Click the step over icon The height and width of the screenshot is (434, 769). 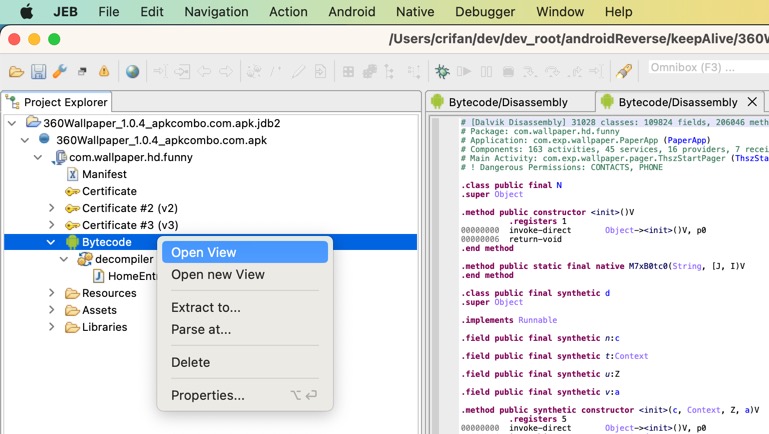click(x=552, y=72)
